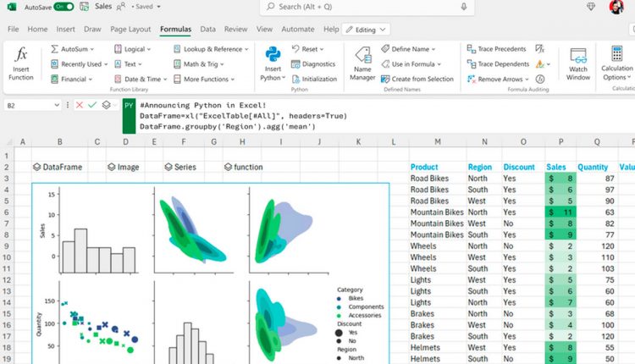Image resolution: width=635 pixels, height=364 pixels.
Task: Click the Insert Python icon
Action: 273,54
